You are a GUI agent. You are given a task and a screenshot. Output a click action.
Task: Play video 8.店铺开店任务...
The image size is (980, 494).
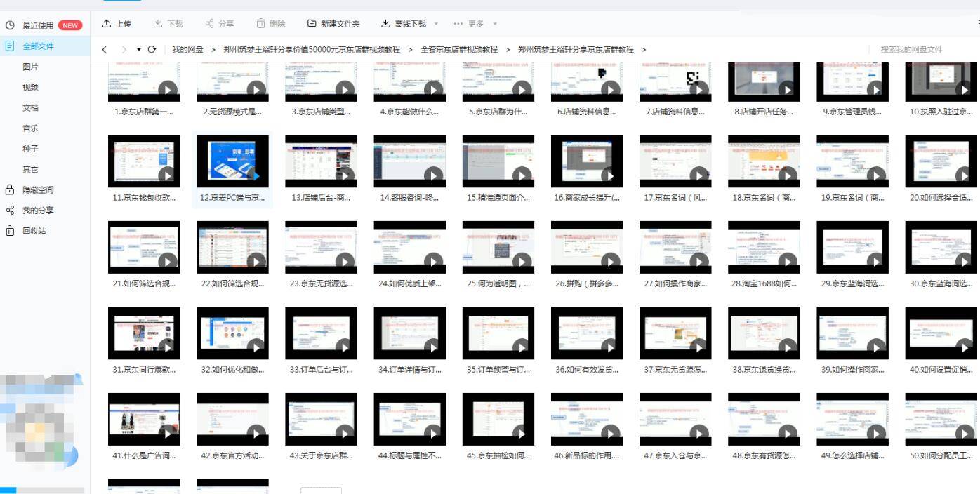(787, 89)
